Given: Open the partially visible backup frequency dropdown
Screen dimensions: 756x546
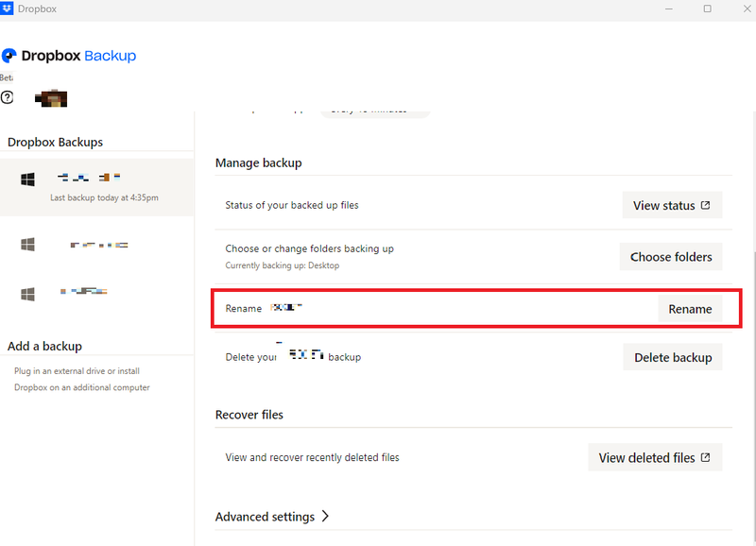Looking at the screenshot, I should (x=375, y=111).
